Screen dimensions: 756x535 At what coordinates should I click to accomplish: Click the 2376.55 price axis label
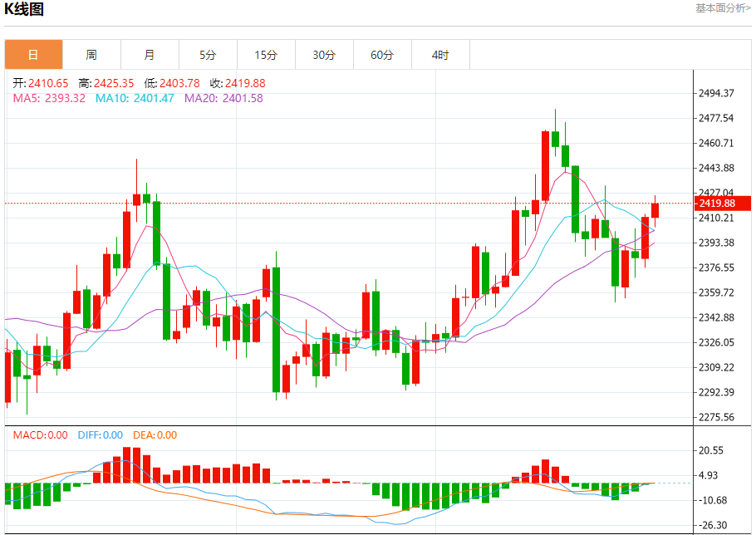(716, 268)
